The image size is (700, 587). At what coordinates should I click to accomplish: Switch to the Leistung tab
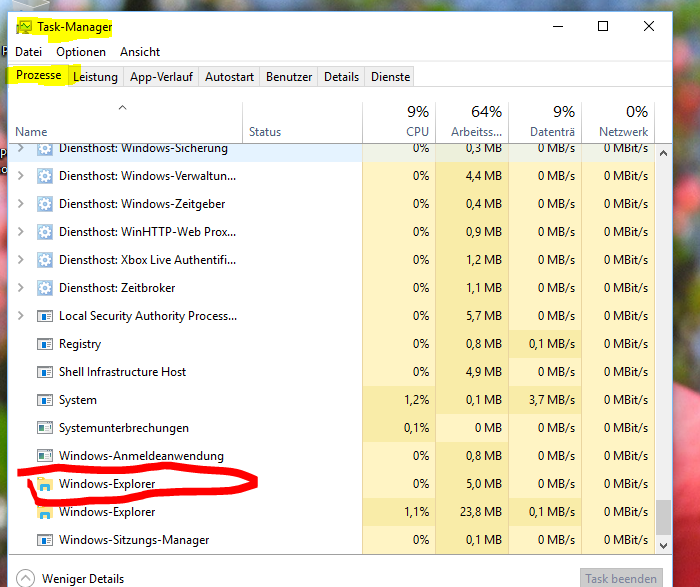(95, 77)
